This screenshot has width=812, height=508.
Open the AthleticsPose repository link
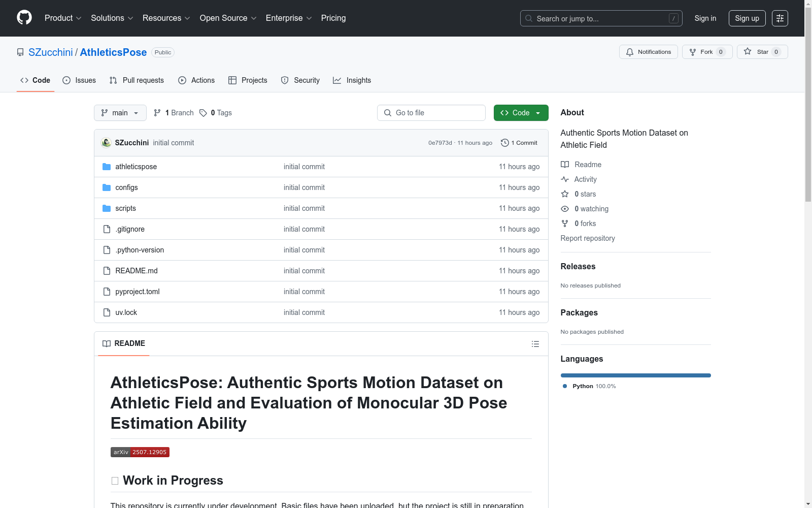tap(113, 52)
